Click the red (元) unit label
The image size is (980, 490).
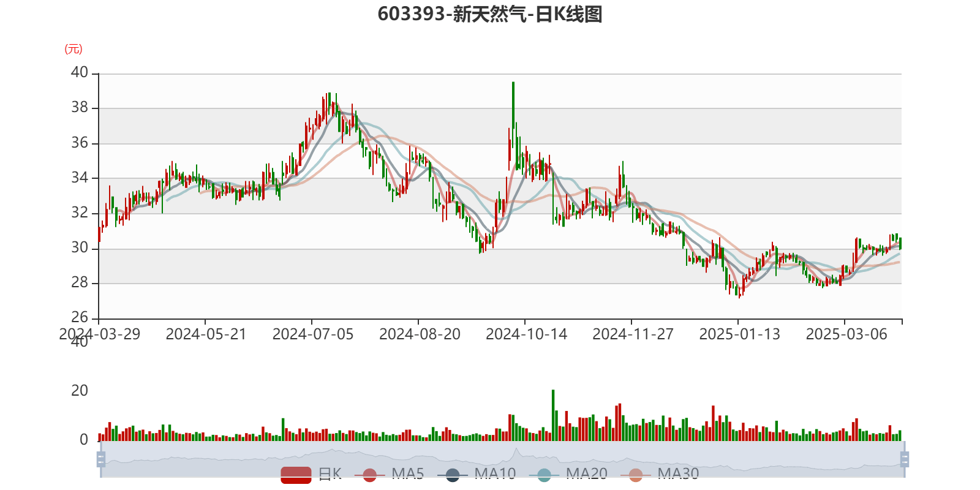pos(73,49)
